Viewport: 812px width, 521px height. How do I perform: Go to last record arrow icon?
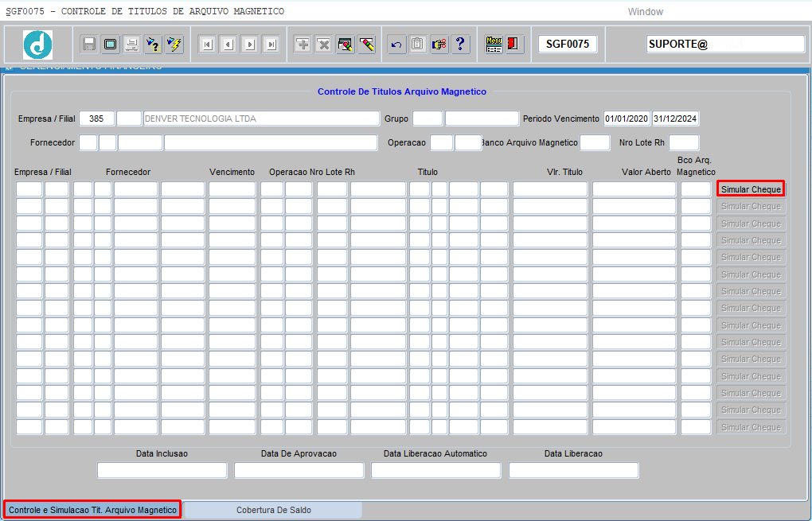pos(271,45)
